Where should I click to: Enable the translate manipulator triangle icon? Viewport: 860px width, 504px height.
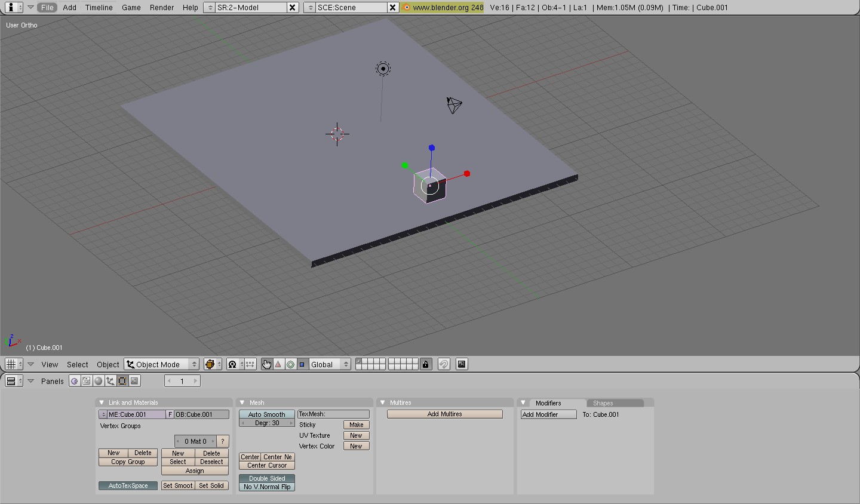[279, 364]
